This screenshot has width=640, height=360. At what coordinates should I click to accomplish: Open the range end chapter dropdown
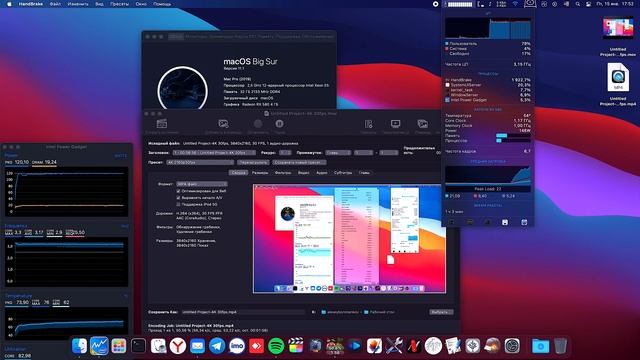(x=389, y=153)
